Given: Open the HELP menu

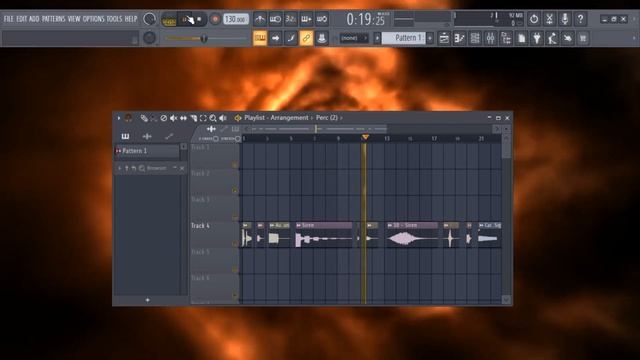Looking at the screenshot, I should point(131,19).
